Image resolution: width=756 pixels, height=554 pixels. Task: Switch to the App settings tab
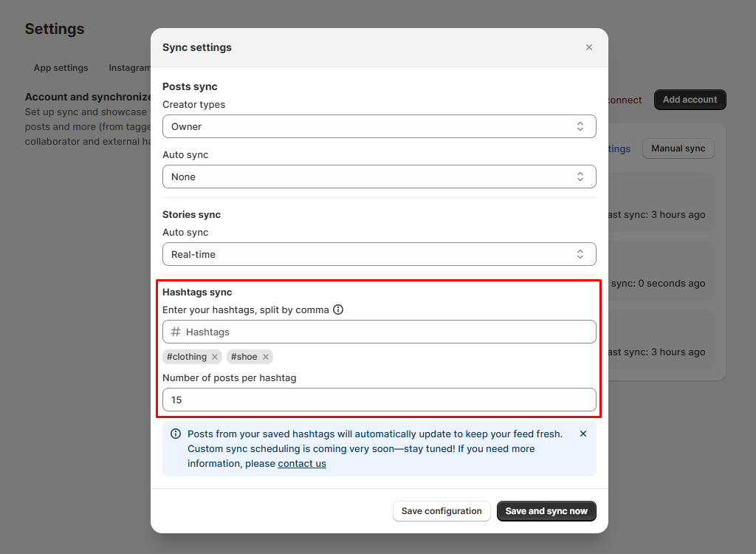coord(61,68)
